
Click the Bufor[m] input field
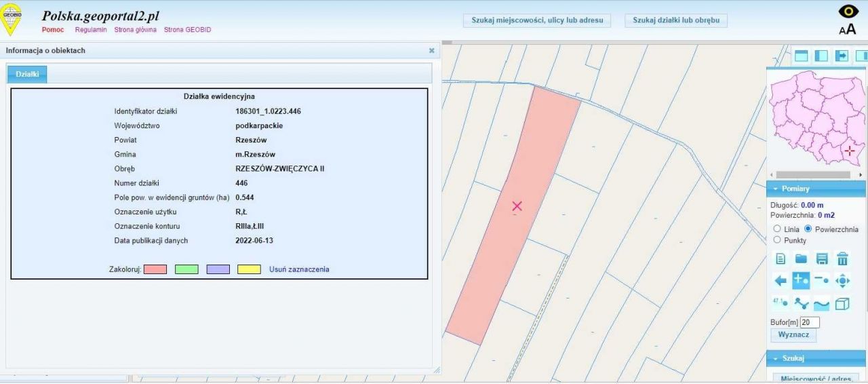coord(810,322)
